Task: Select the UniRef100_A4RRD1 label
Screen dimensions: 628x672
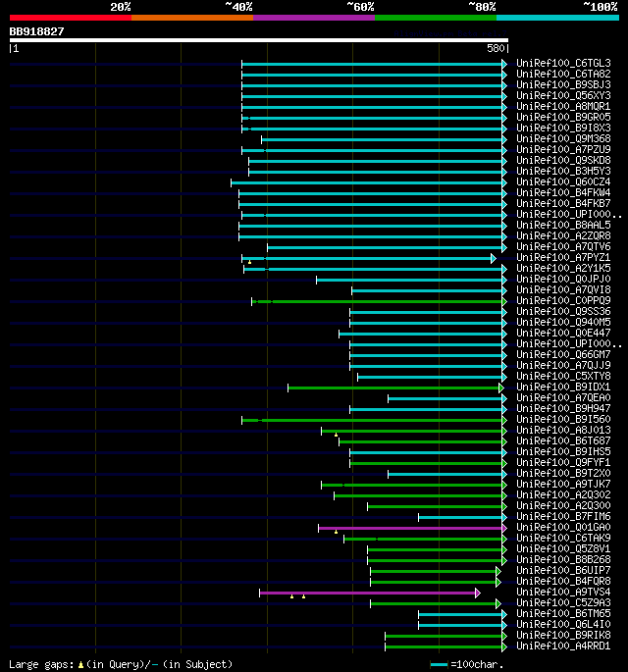Action: (x=563, y=646)
